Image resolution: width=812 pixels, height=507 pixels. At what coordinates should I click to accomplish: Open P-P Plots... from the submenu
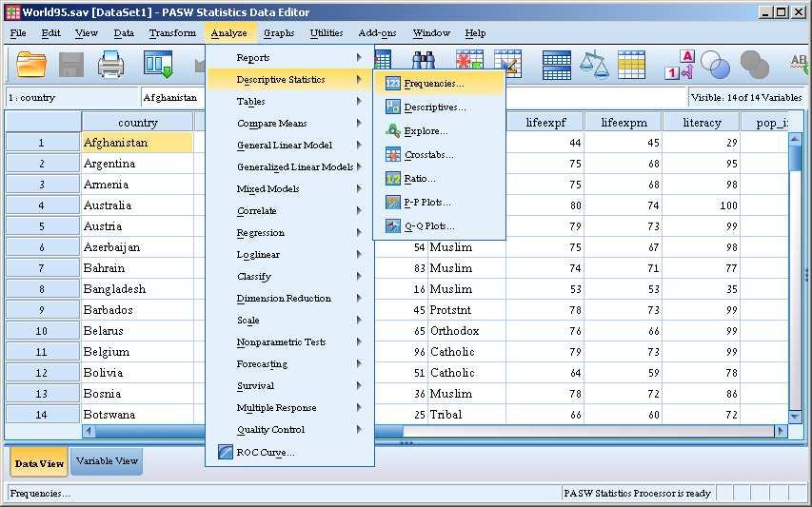(x=439, y=203)
